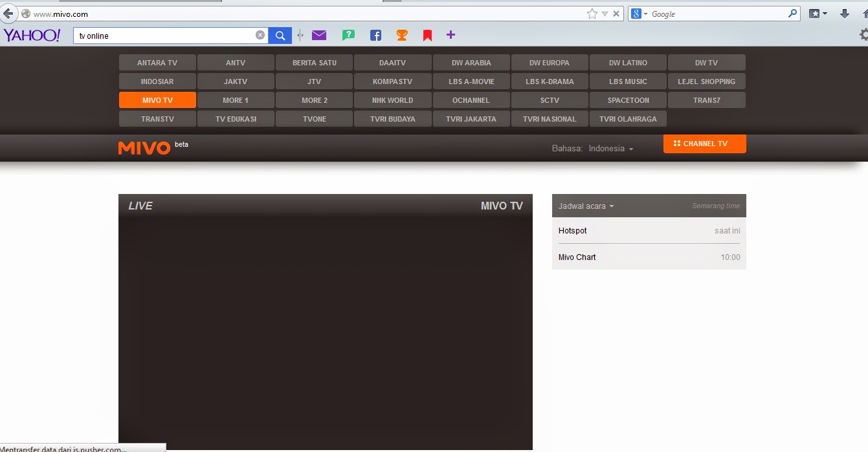Clear the Yahoo search field text
The height and width of the screenshot is (452, 868).
pyautogui.click(x=260, y=36)
